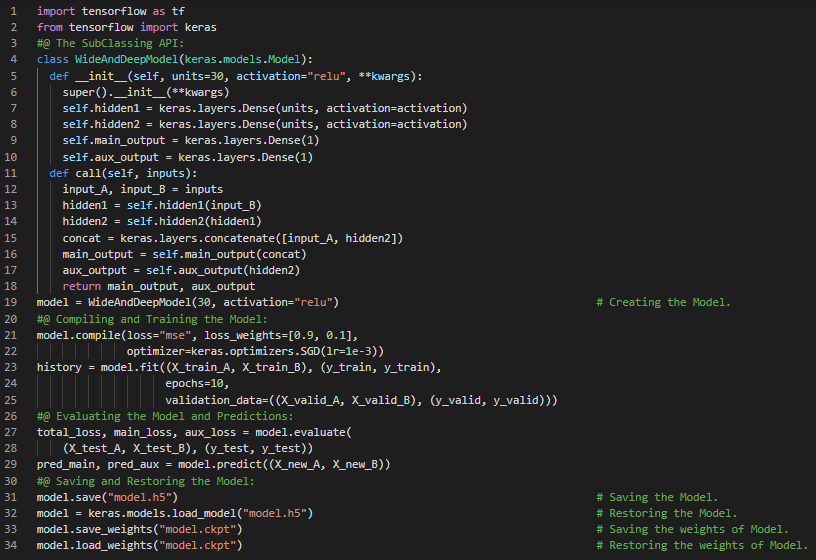
Task: Click line number 34 in the gutter
Action: pyautogui.click(x=12, y=545)
